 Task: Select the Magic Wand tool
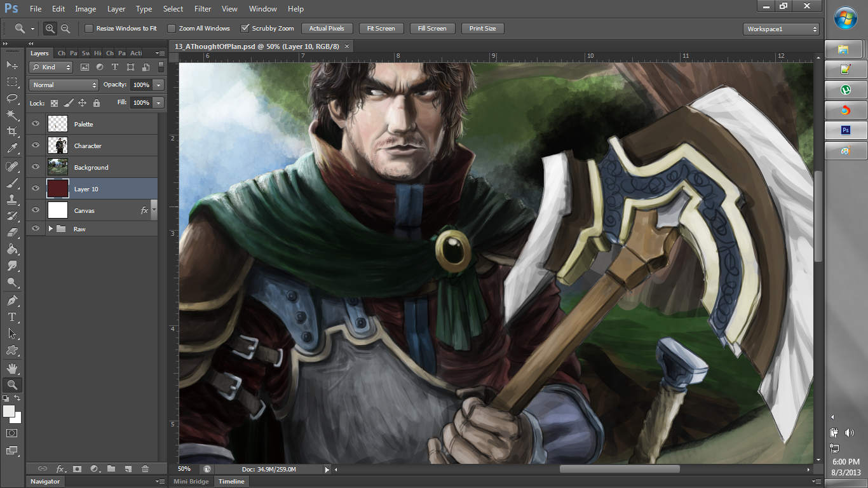12,115
